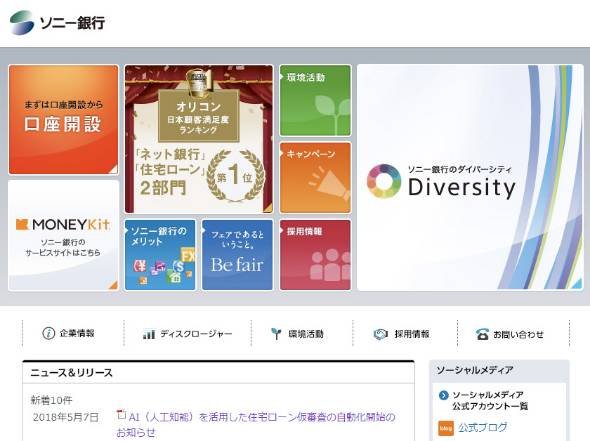Click the handshake icon beside 採用情報
The image size is (590, 441).
pos(380,334)
